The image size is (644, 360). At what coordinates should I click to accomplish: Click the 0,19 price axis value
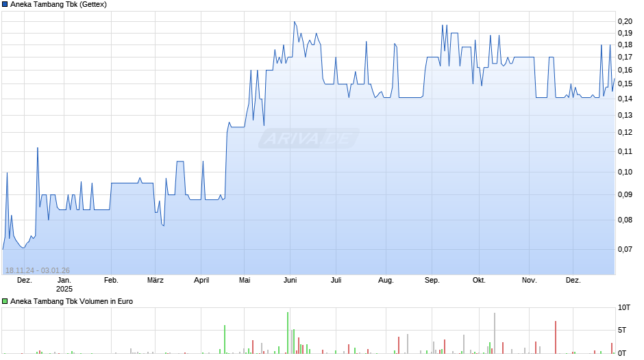(625, 34)
